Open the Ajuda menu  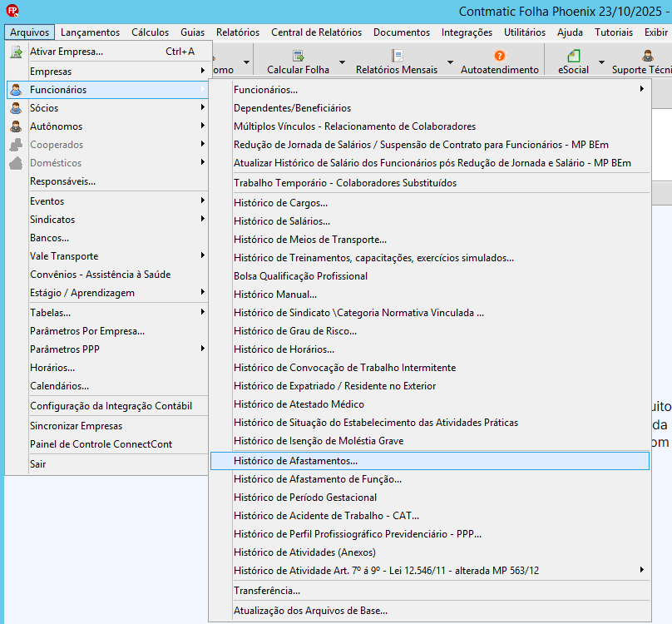[570, 32]
